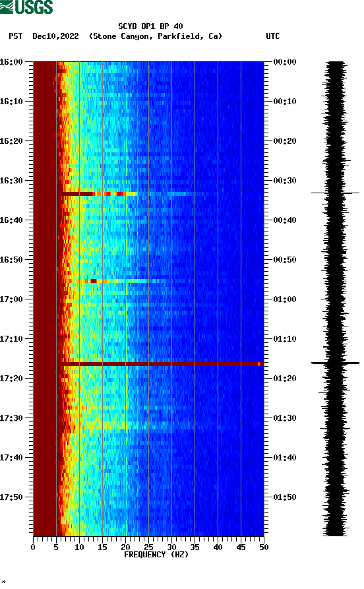Click the '17:10' PST time label
The image size is (364, 589).
pos(11,339)
